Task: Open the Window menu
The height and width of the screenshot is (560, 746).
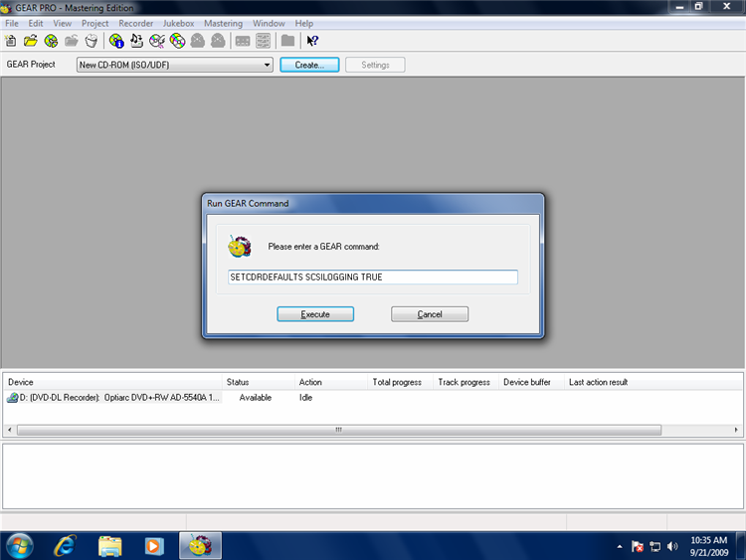Action: [x=269, y=23]
